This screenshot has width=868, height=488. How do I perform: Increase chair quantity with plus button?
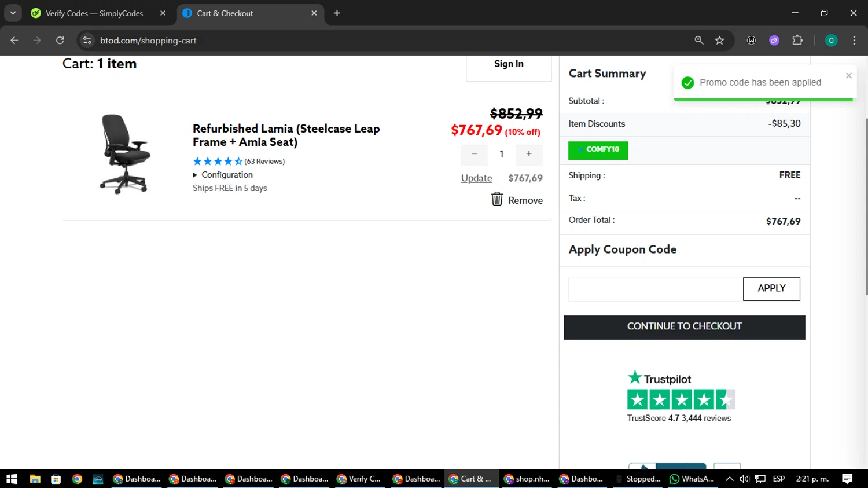click(529, 154)
